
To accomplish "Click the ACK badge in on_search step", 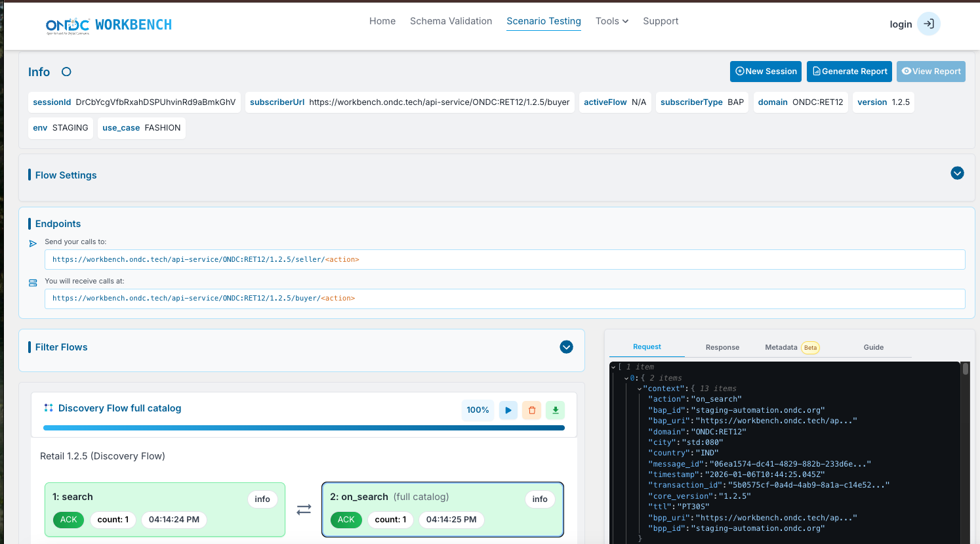I will click(x=346, y=520).
